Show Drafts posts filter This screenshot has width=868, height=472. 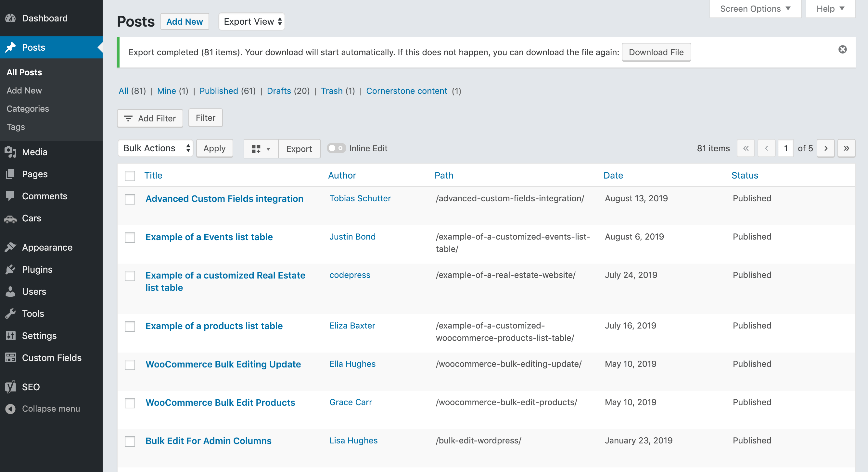tap(279, 91)
